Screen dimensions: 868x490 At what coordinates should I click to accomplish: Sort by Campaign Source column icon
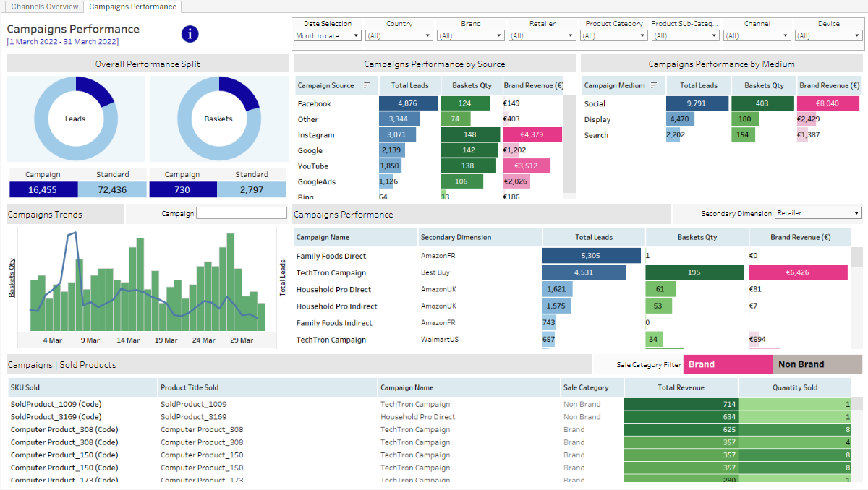[x=366, y=85]
